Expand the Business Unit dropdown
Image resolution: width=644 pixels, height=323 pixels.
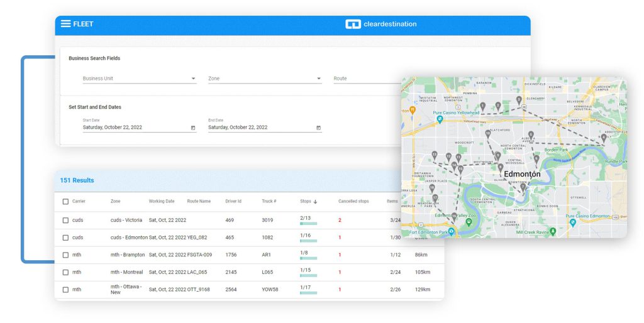193,79
